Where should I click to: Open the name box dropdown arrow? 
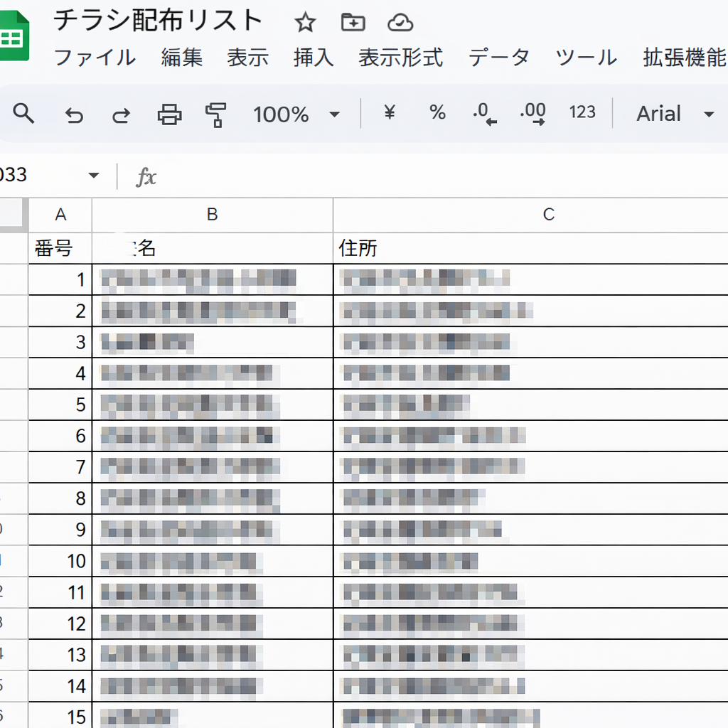point(93,176)
